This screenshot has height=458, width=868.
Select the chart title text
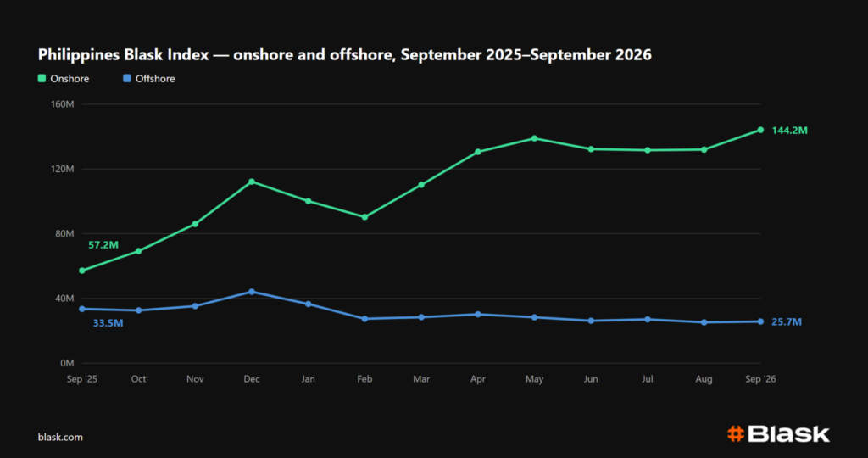coord(344,55)
